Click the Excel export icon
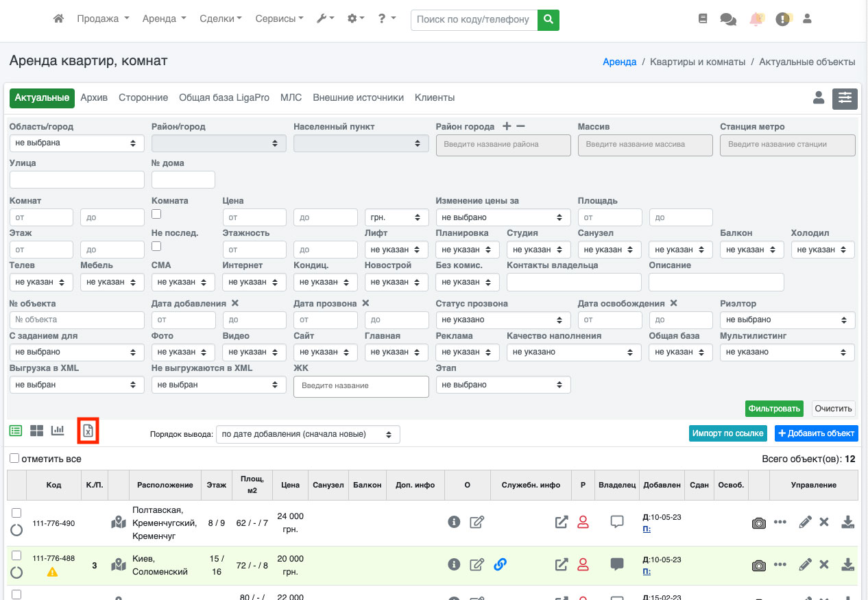The width and height of the screenshot is (868, 600). tap(88, 431)
